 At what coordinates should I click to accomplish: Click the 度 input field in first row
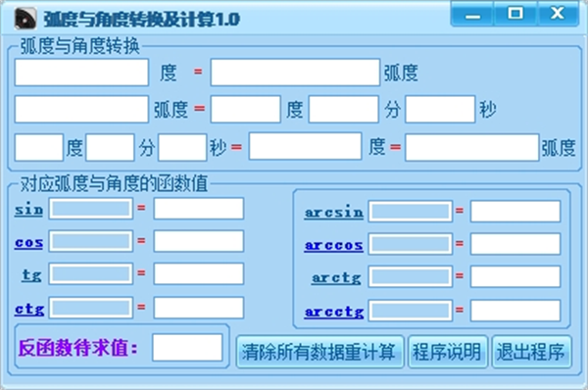coord(81,73)
